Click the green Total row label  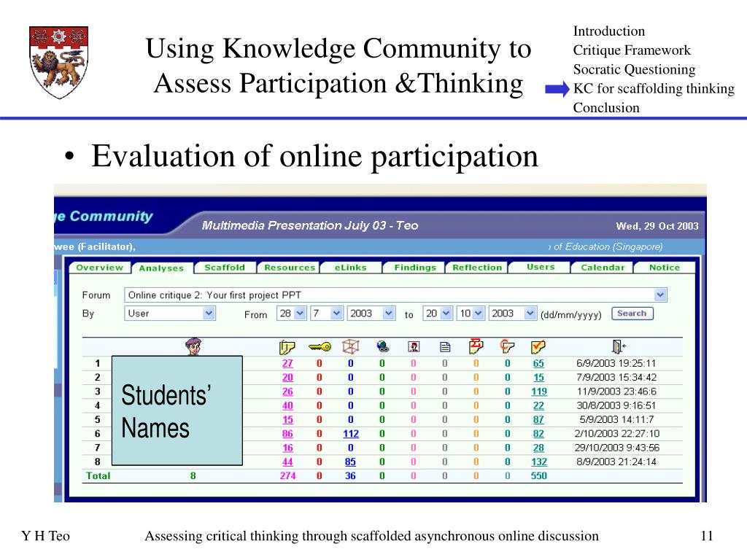click(98, 475)
